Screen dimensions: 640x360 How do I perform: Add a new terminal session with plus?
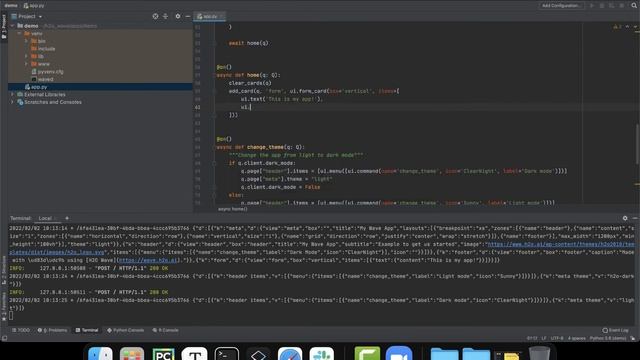pos(67,218)
